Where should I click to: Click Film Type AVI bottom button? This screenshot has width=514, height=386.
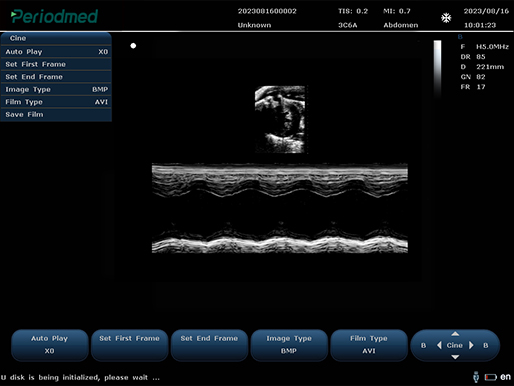(369, 345)
